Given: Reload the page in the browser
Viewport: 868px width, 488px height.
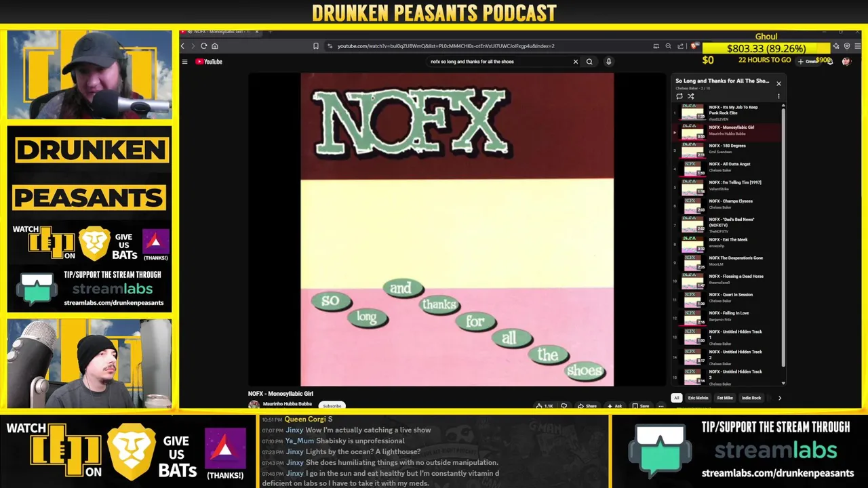Looking at the screenshot, I should (x=203, y=46).
